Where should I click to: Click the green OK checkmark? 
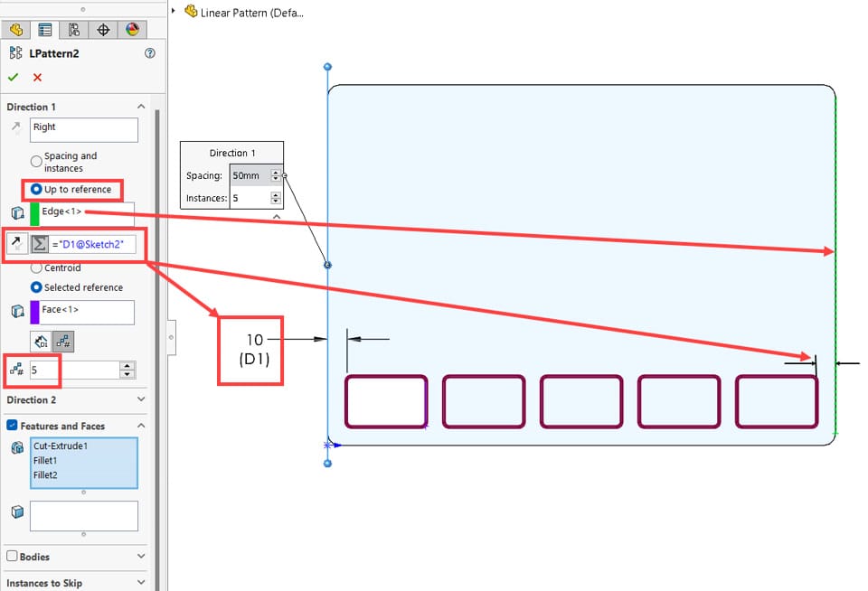point(14,78)
